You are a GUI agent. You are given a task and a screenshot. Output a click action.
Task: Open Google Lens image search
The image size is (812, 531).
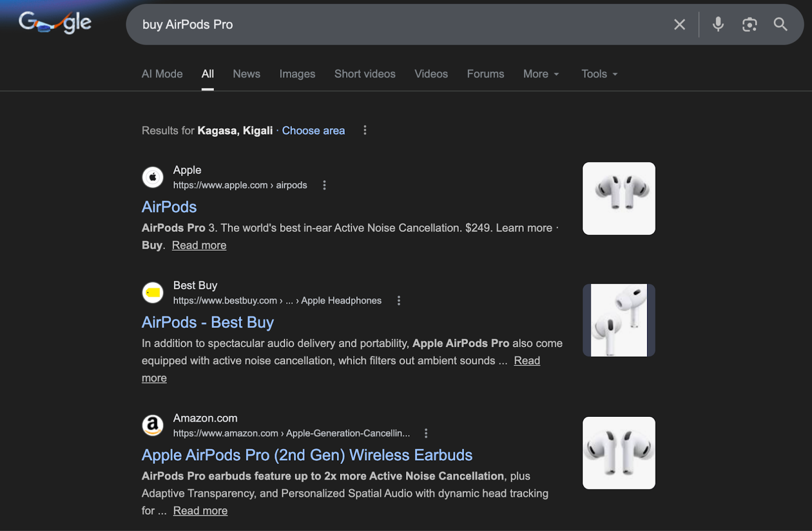pos(750,24)
